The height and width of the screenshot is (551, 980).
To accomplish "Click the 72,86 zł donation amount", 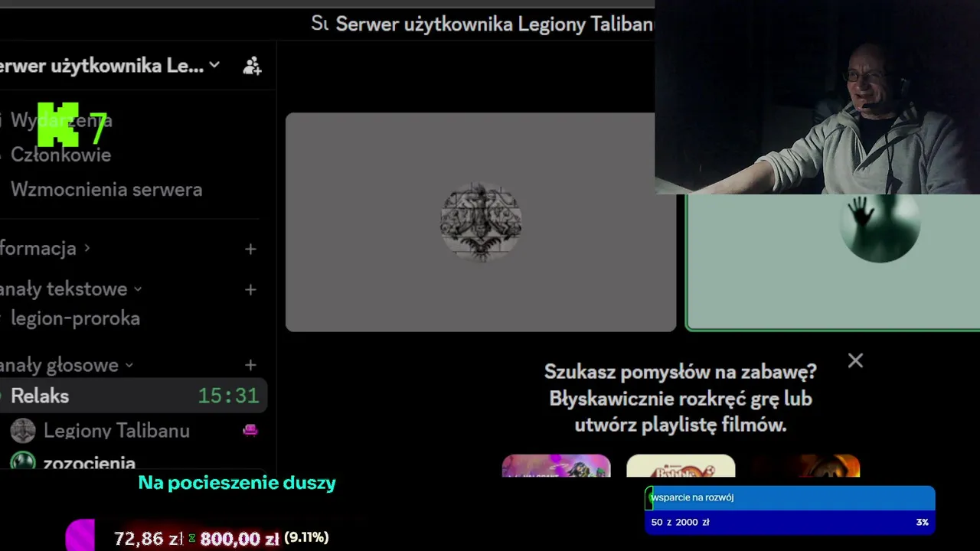I will point(149,539).
